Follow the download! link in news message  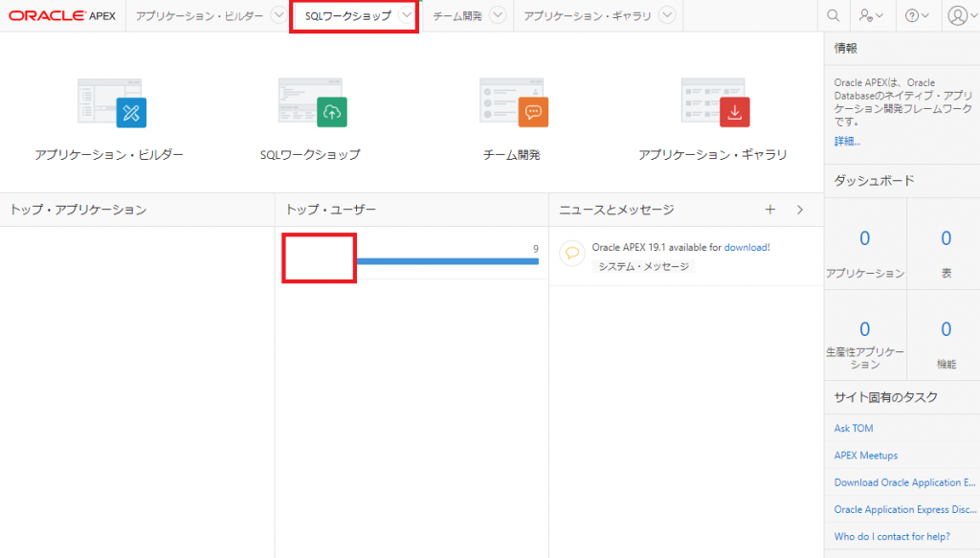pyautogui.click(x=746, y=248)
